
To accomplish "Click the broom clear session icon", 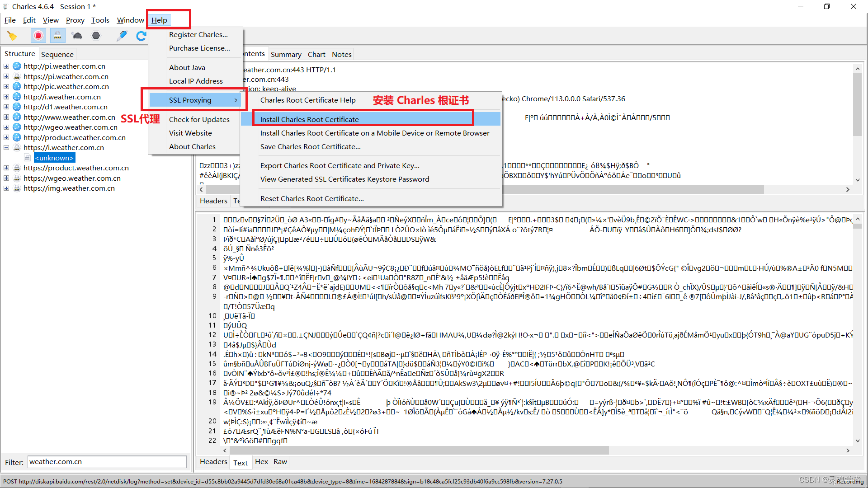I will point(12,36).
